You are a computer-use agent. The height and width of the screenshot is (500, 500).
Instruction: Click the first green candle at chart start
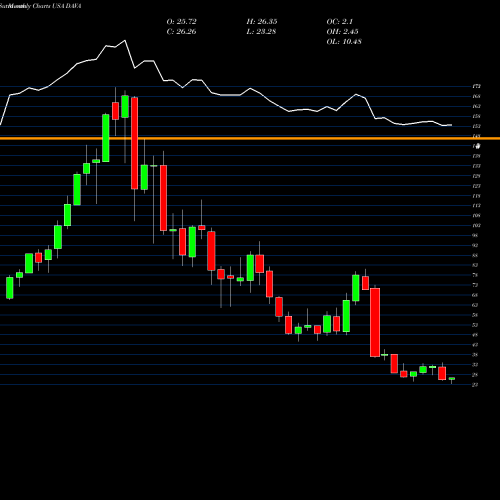pyautogui.click(x=10, y=288)
